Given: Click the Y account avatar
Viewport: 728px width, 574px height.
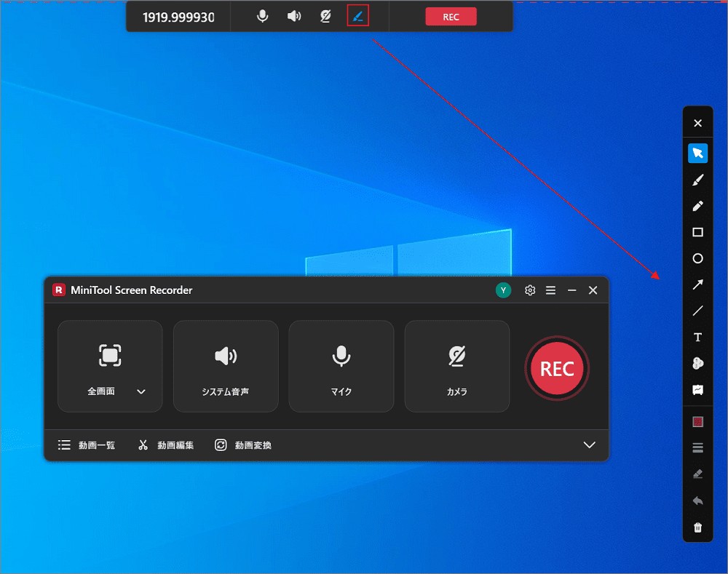Looking at the screenshot, I should click(x=503, y=290).
